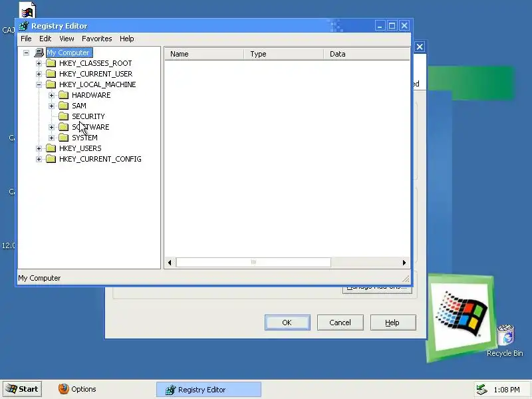This screenshot has height=399, width=532.
Task: Expand the HKEY_CURRENT_USER key
Action: pyautogui.click(x=39, y=74)
